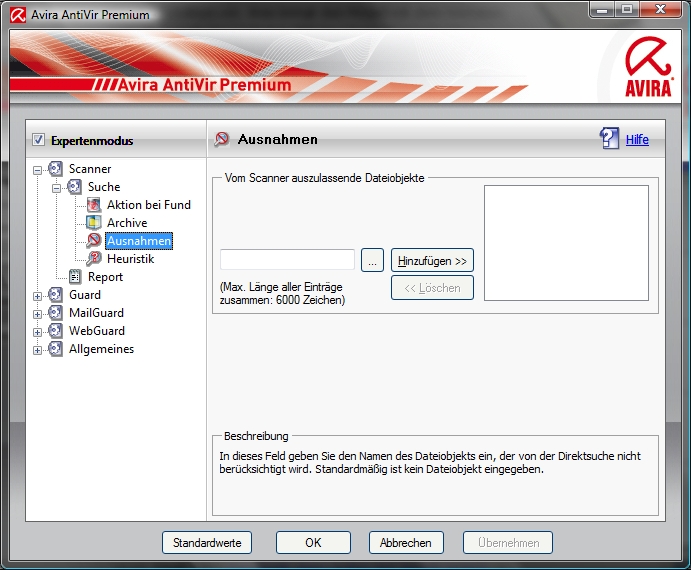
Task: Click the Suche gear icon
Action: [74, 187]
